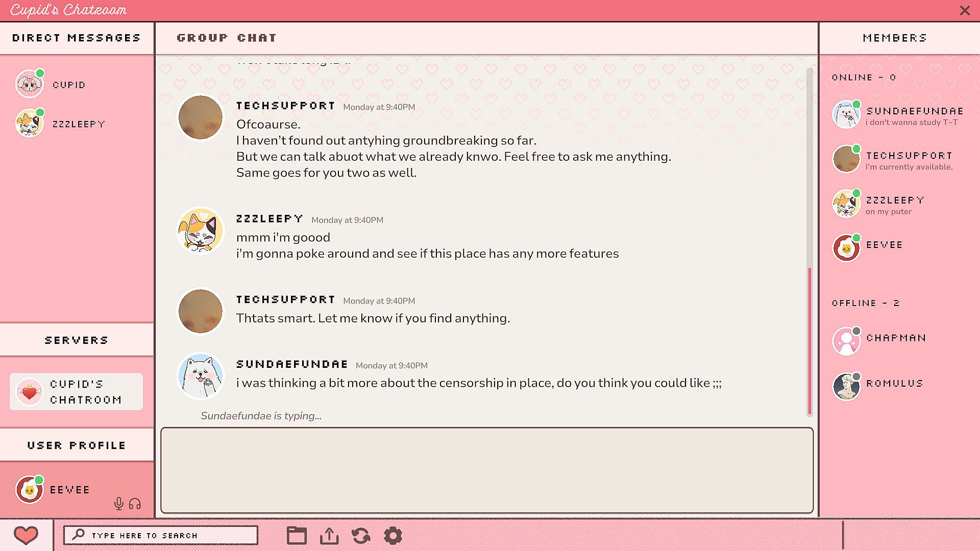Open the folder icon in bottom toolbar
The height and width of the screenshot is (551, 980).
pyautogui.click(x=297, y=536)
